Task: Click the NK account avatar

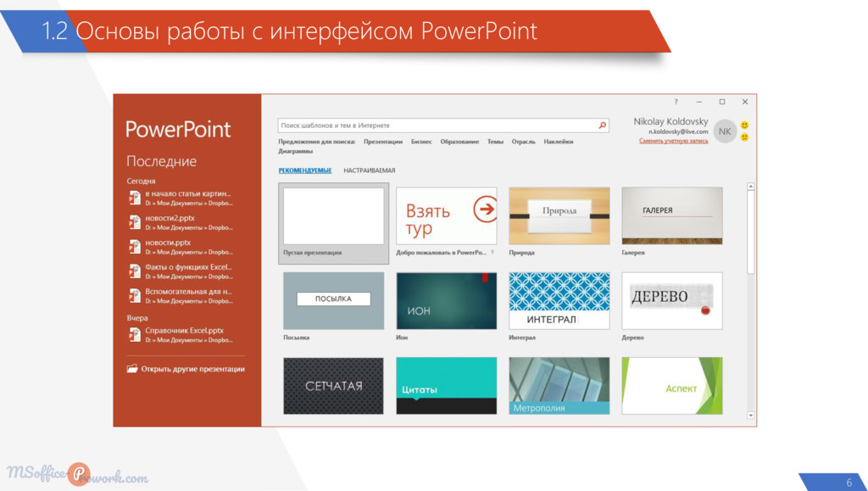Action: 725,131
